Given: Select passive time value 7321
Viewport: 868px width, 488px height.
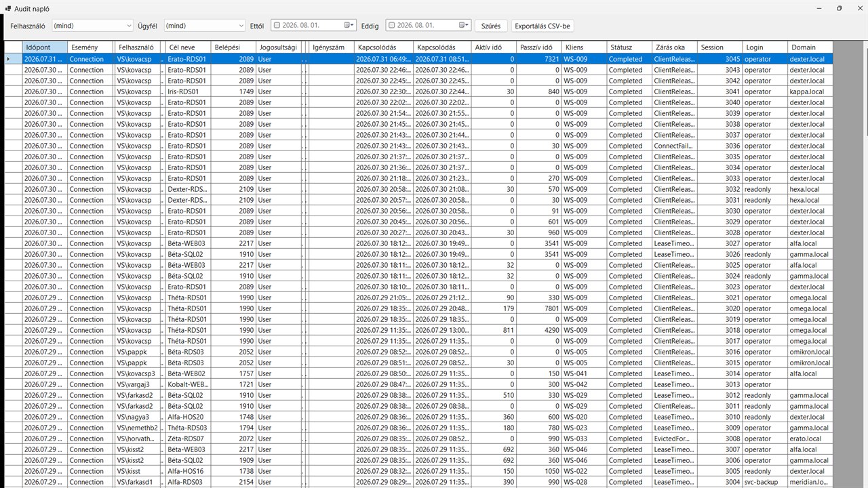Looking at the screenshot, I should (x=538, y=59).
